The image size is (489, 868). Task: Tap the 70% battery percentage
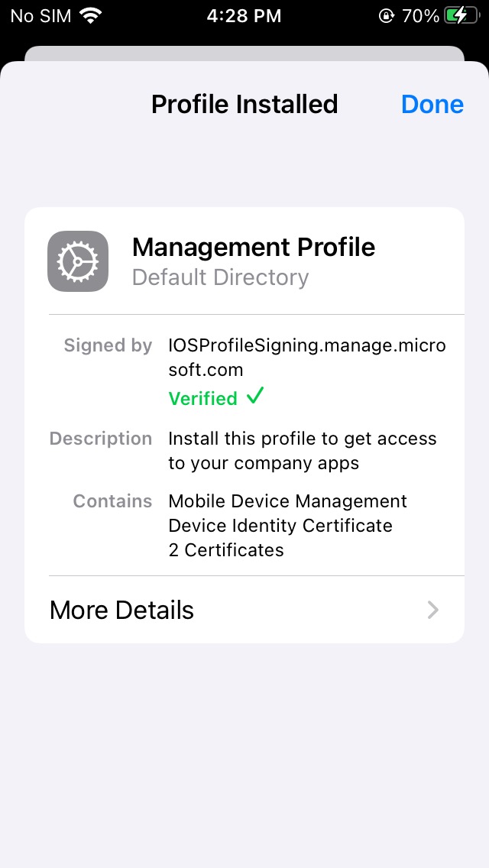(420, 16)
